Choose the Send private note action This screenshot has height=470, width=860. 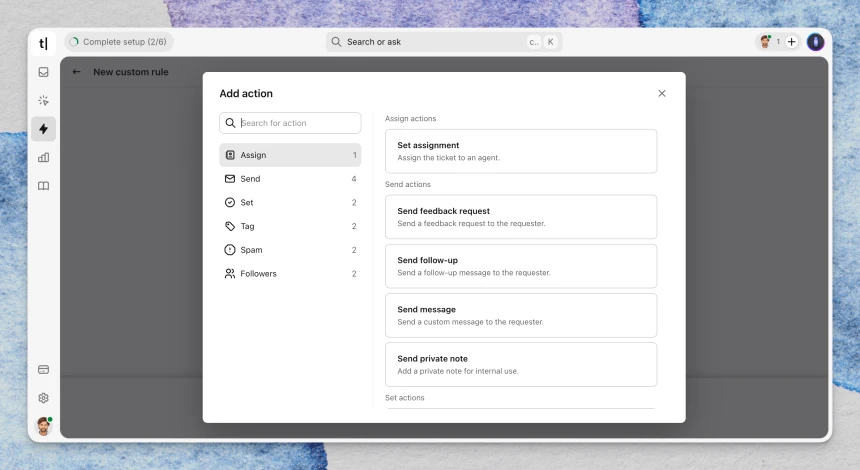click(521, 365)
